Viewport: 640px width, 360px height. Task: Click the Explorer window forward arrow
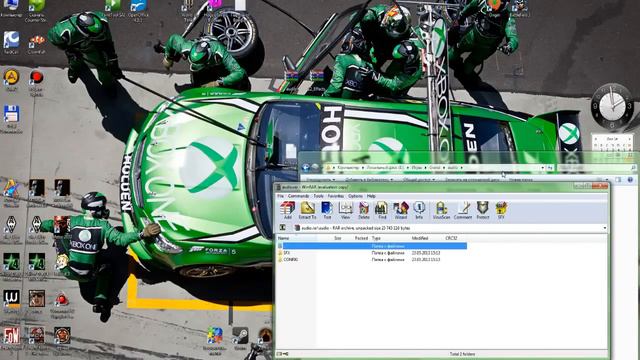(x=315, y=167)
